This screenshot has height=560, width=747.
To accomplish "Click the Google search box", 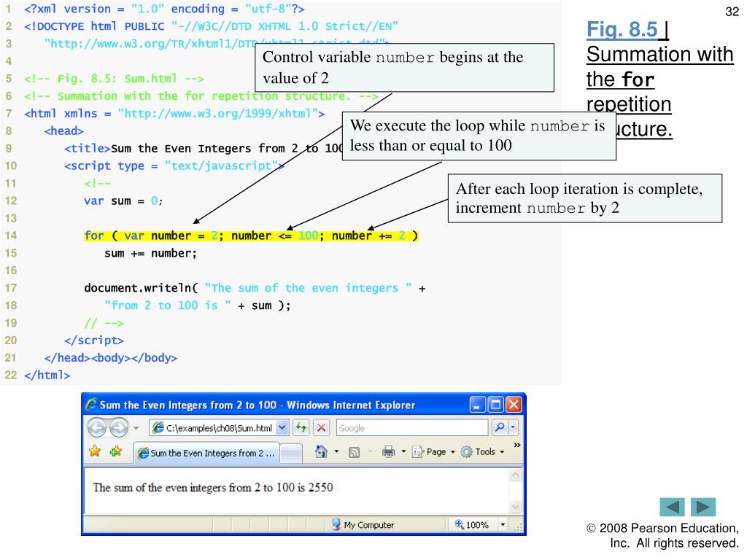I will pyautogui.click(x=412, y=427).
